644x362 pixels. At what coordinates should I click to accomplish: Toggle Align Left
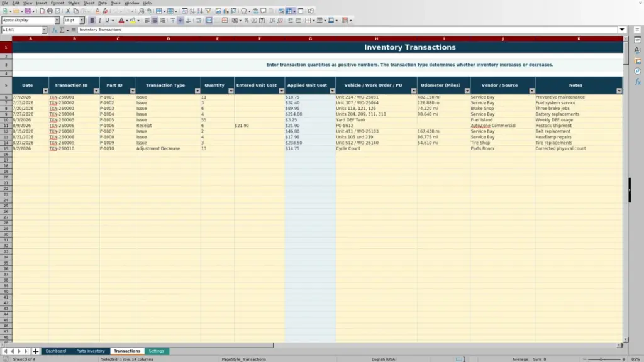tap(147, 20)
